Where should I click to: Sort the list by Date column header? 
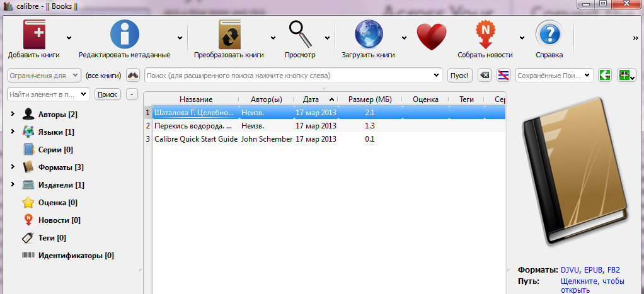pos(311,99)
